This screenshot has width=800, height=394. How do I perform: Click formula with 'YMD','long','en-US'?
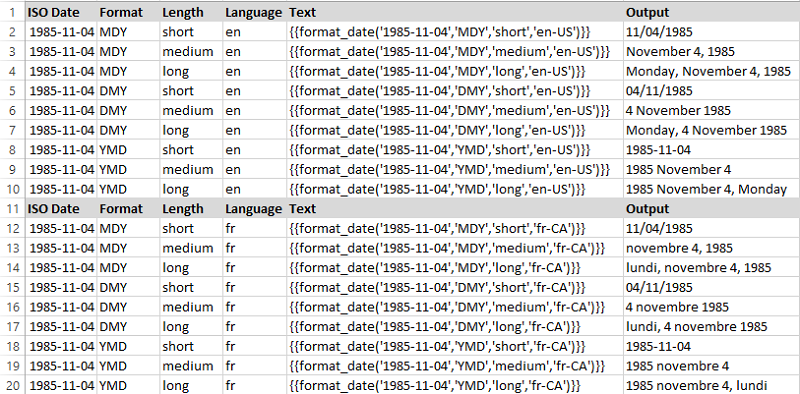click(455, 189)
